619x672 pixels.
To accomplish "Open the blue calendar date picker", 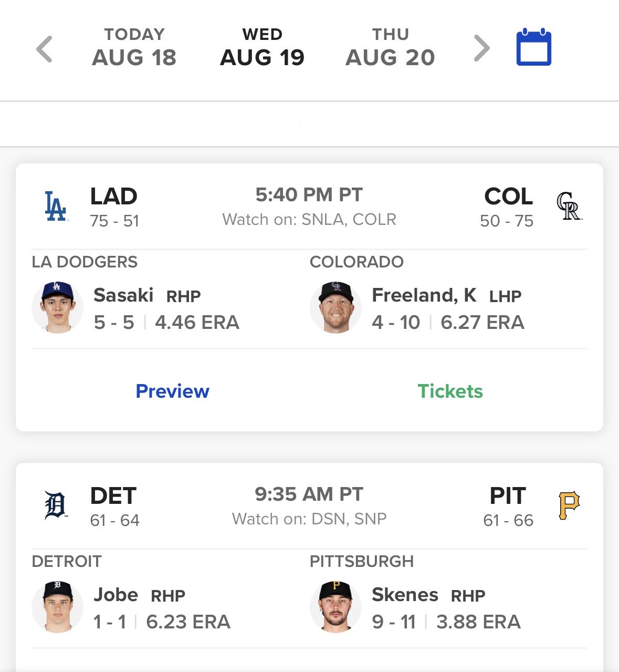I will [x=533, y=47].
